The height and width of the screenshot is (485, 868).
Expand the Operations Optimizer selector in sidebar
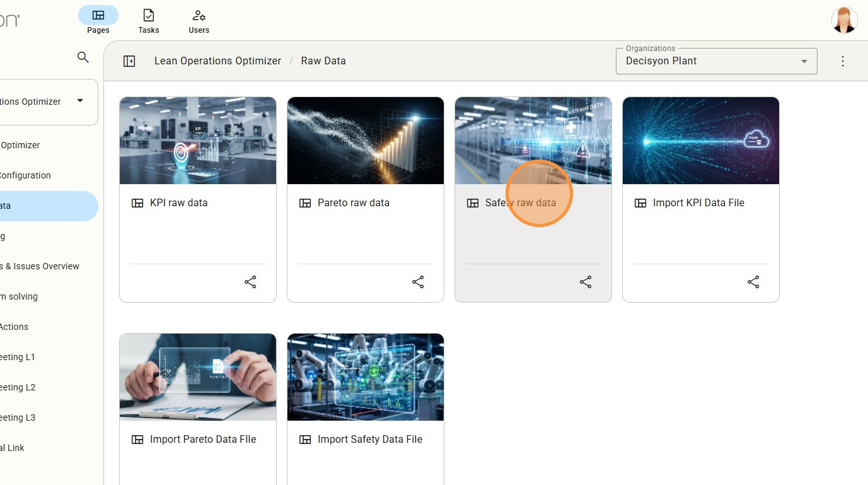79,101
